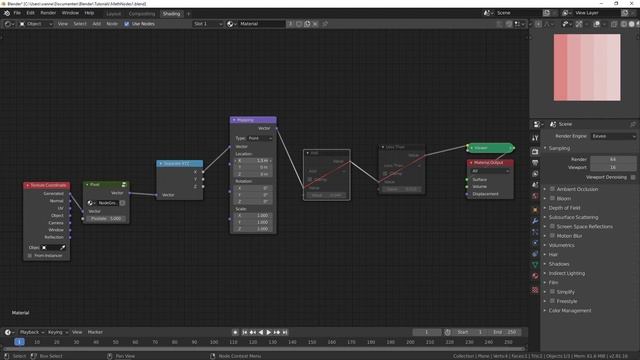Open the timeline Marker menu

[x=95, y=332]
